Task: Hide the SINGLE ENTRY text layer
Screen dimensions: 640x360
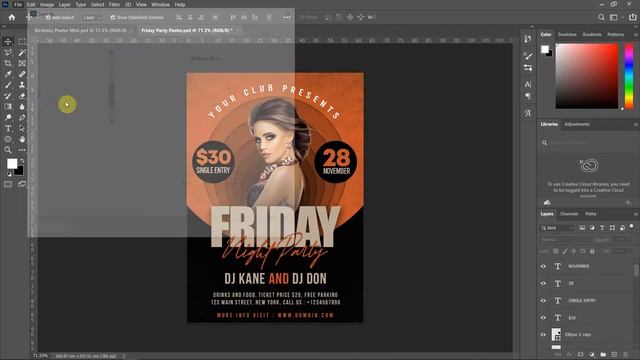Action: [543, 300]
